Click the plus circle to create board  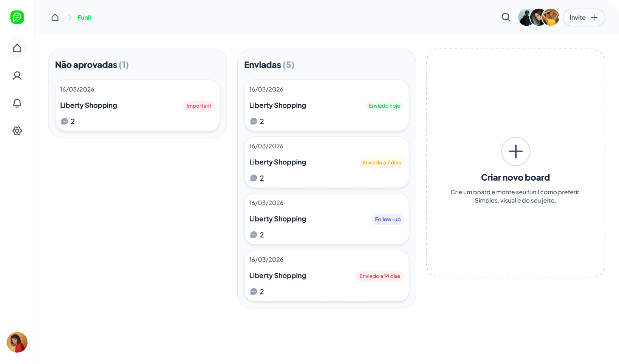point(515,151)
